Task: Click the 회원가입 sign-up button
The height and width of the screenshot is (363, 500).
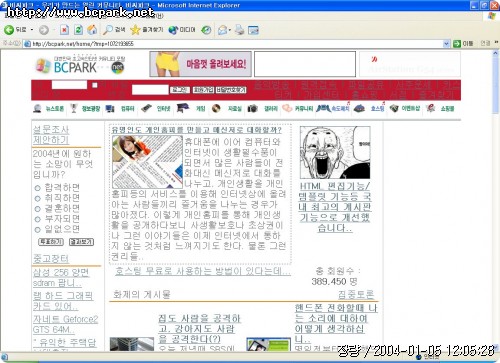Action: (203, 90)
